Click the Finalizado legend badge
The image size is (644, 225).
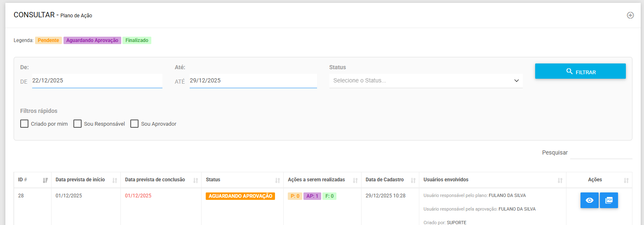(x=137, y=40)
